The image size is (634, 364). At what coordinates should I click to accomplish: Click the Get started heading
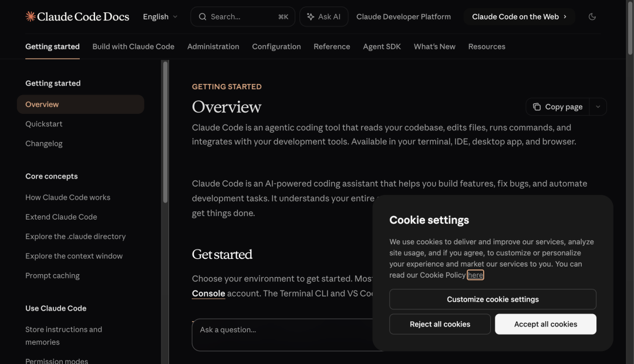(222, 254)
